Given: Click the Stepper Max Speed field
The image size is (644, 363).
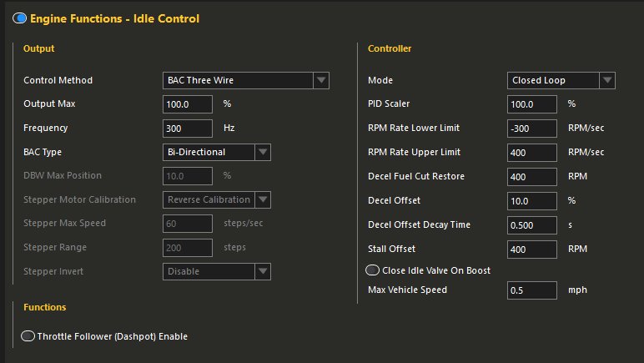Looking at the screenshot, I should pyautogui.click(x=188, y=224).
